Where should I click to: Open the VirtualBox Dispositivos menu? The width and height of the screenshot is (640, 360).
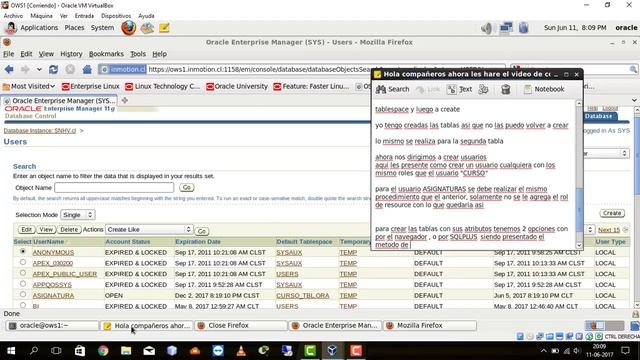click(x=116, y=16)
